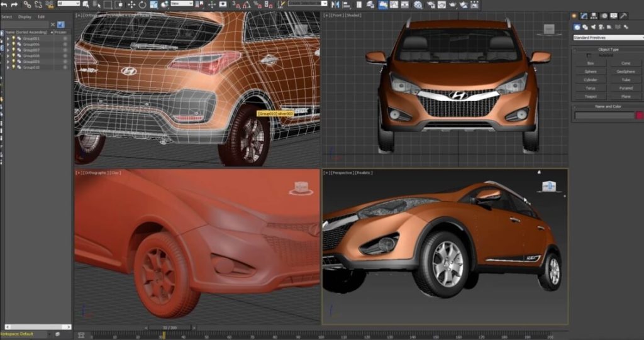Switch to the Display command panel tab
This screenshot has height=340, width=644.
click(x=614, y=16)
